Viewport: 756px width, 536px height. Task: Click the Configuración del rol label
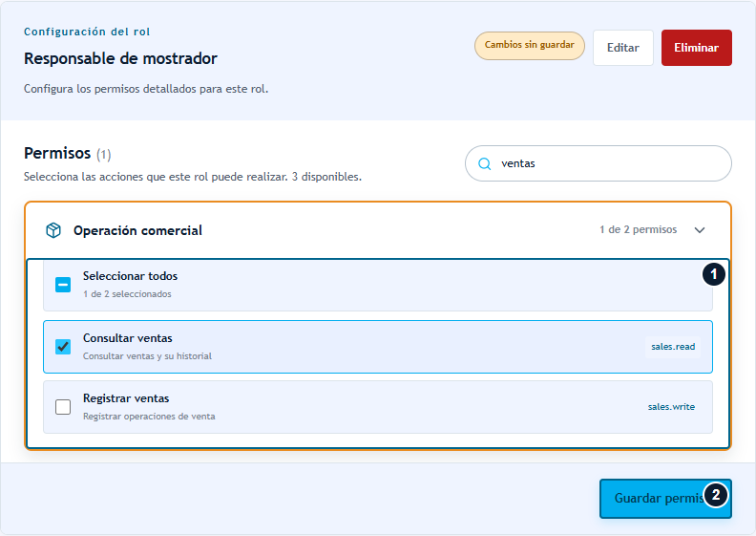87,32
